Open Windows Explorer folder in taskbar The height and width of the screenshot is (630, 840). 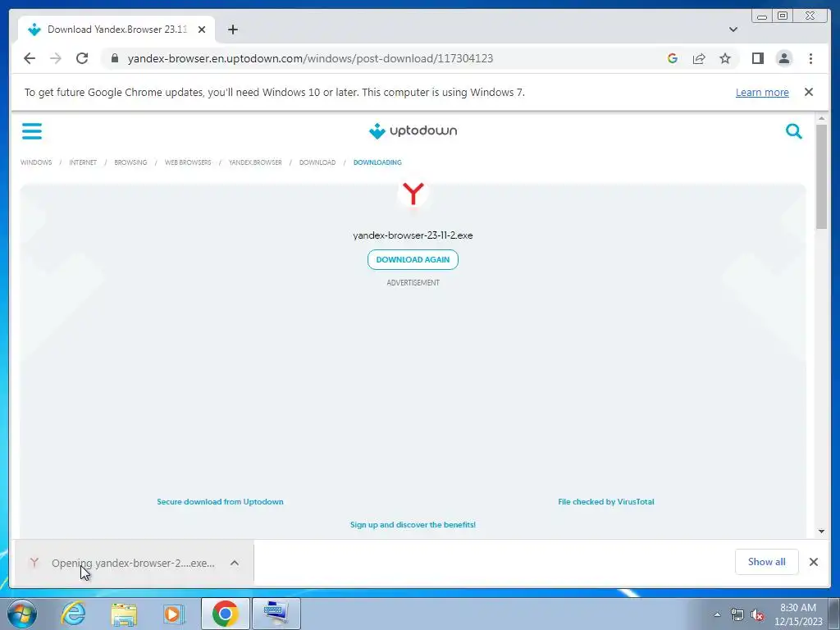(x=124, y=614)
